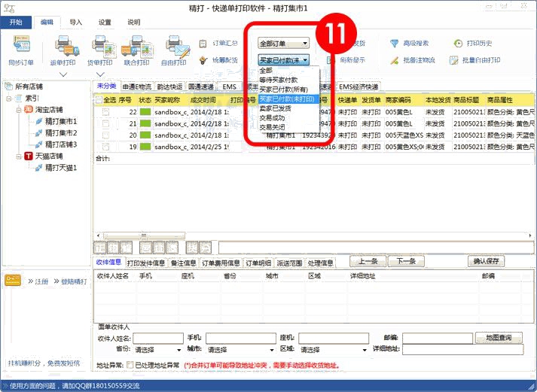
Task: Check the box for order row 21
Action: [x=106, y=123]
